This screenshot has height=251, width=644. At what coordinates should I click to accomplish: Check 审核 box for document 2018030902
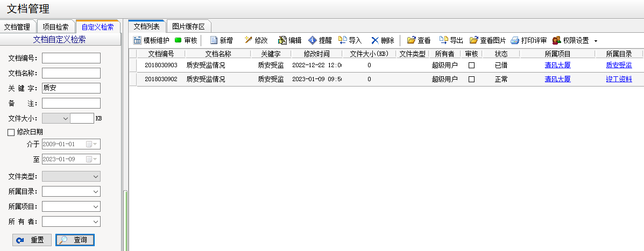pos(471,79)
